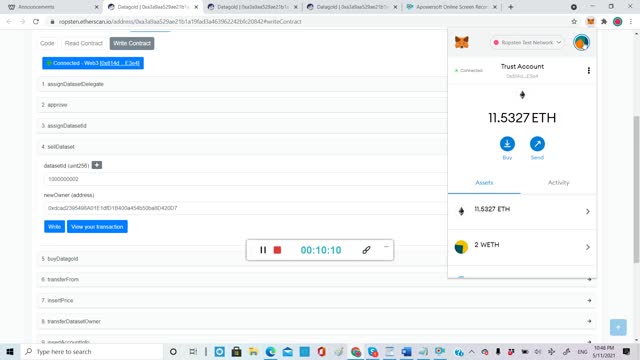The image size is (640, 360).
Task: Click ENG language indicator
Action: click(582, 351)
